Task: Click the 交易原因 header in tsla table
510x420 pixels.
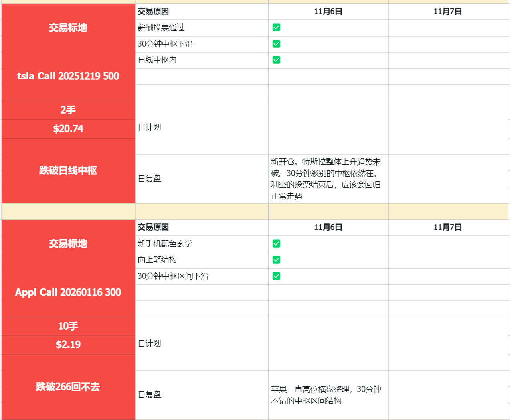Action: [x=202, y=12]
